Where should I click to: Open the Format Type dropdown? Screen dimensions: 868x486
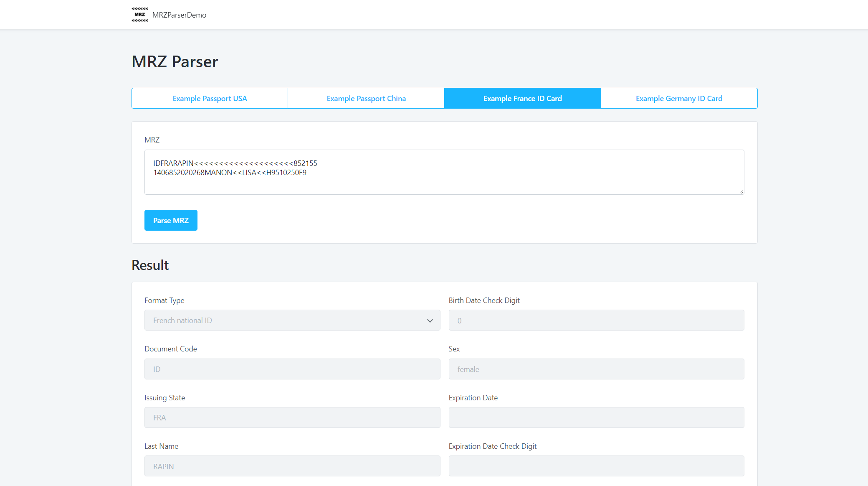[292, 320]
